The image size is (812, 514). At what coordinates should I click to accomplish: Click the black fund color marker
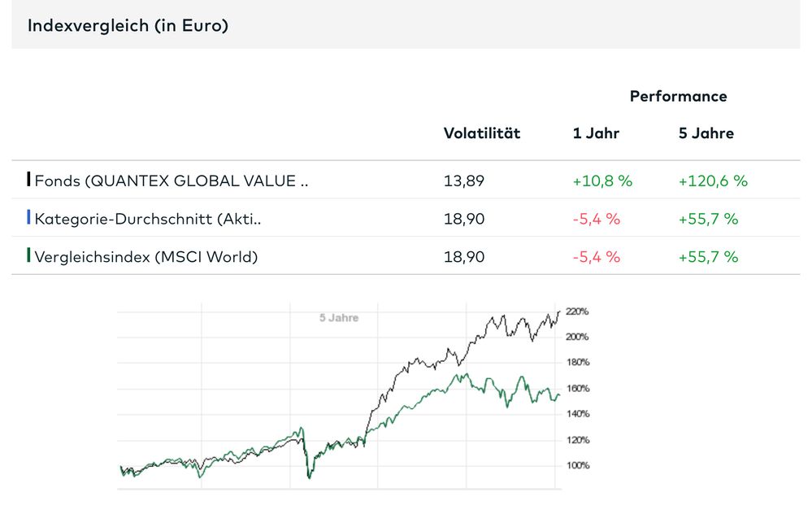click(29, 180)
